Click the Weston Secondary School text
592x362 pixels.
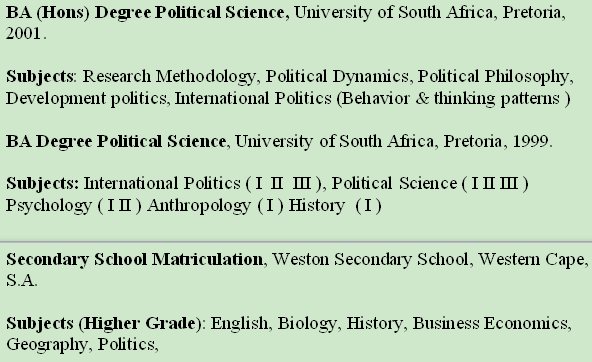click(x=370, y=260)
